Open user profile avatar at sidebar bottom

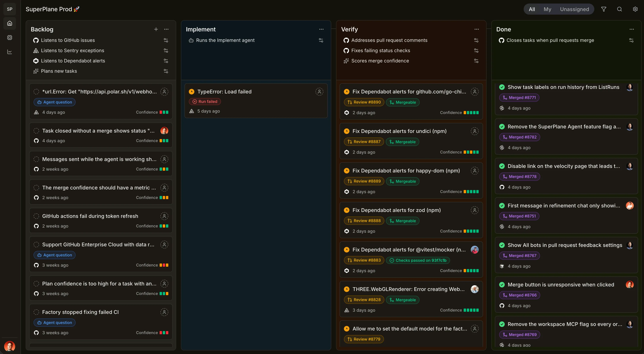click(9, 346)
